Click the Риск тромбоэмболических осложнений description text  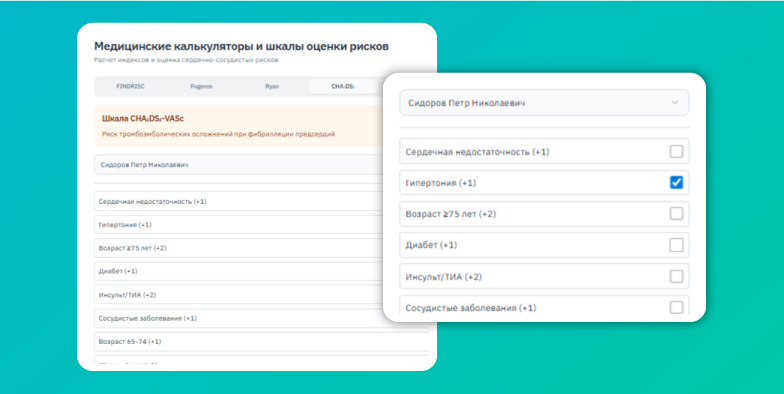click(218, 134)
